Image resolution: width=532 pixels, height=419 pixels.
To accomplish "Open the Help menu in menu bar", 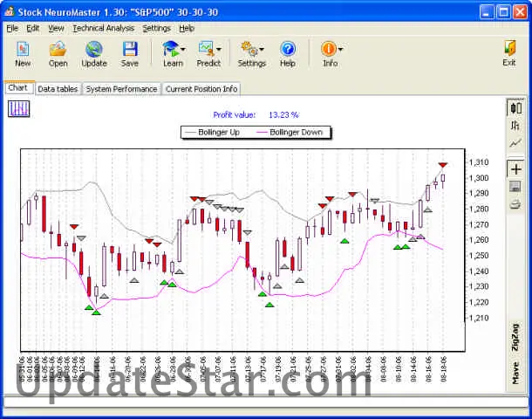I will 187,28.
